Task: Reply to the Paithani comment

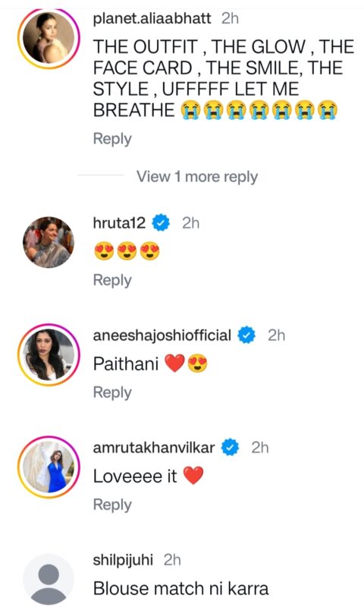Action: point(112,392)
